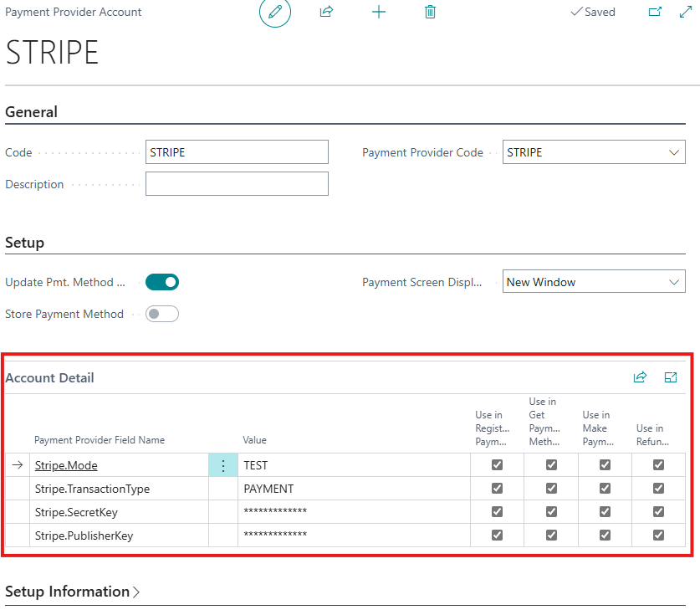Click the expand page arrows icon
700x615 pixels.
click(x=685, y=13)
